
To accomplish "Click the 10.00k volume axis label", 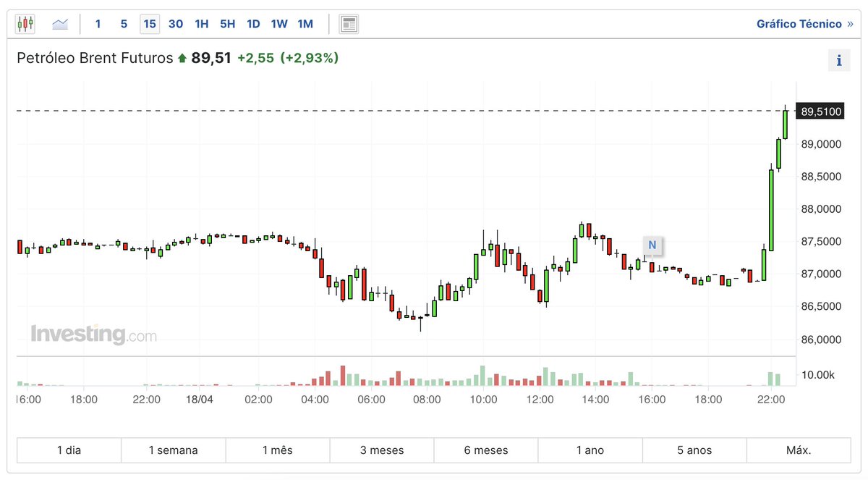I will pos(818,375).
